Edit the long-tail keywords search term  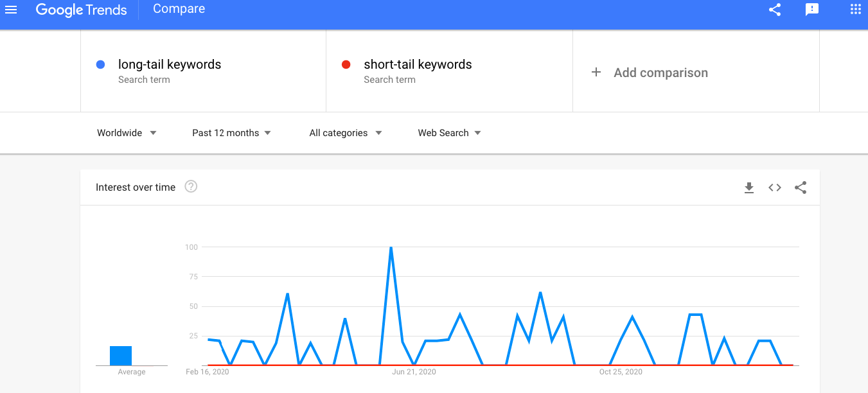tap(170, 64)
